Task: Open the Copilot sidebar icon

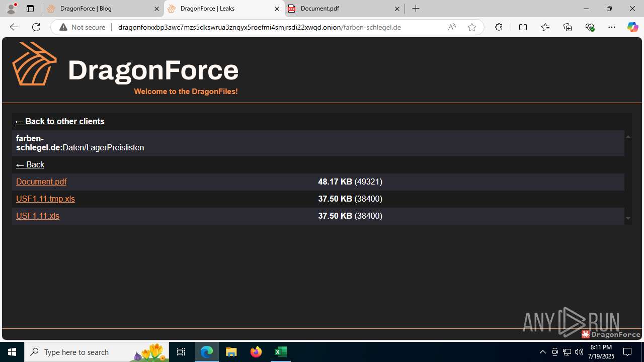Action: (x=632, y=27)
